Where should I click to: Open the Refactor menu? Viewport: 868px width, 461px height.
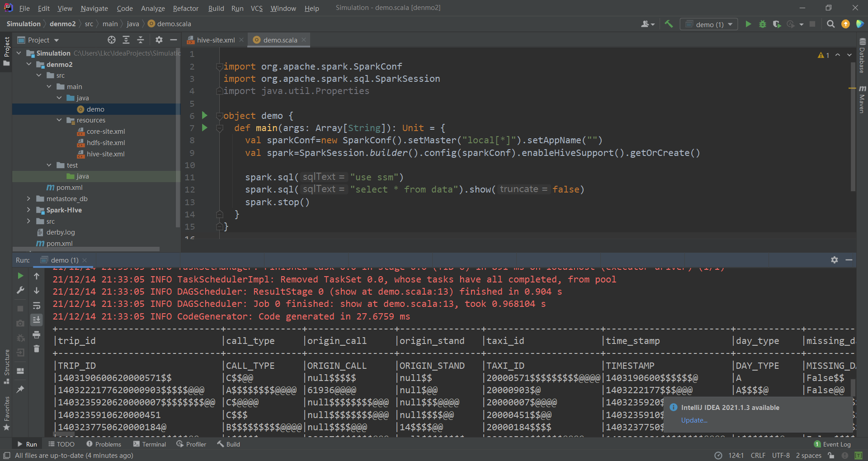pos(185,8)
